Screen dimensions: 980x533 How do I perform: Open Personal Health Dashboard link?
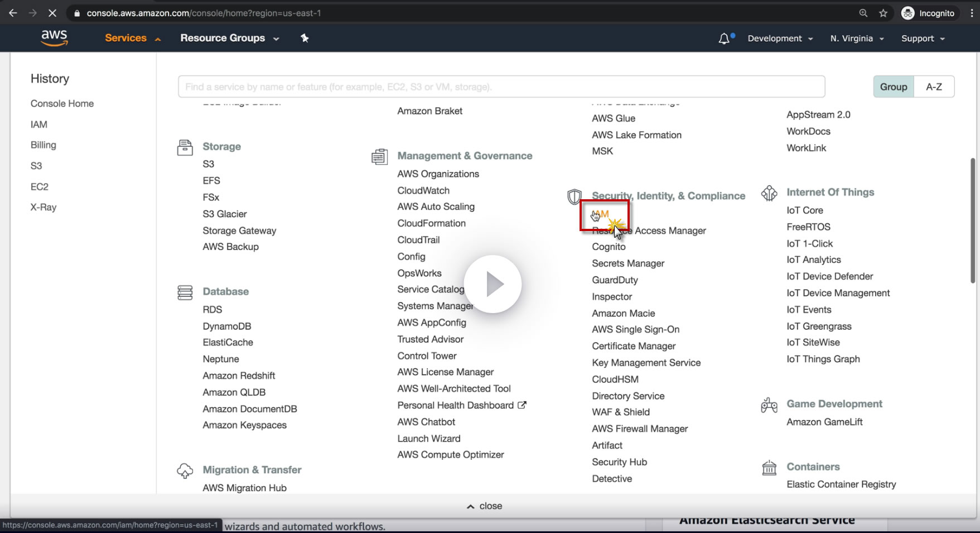456,405
